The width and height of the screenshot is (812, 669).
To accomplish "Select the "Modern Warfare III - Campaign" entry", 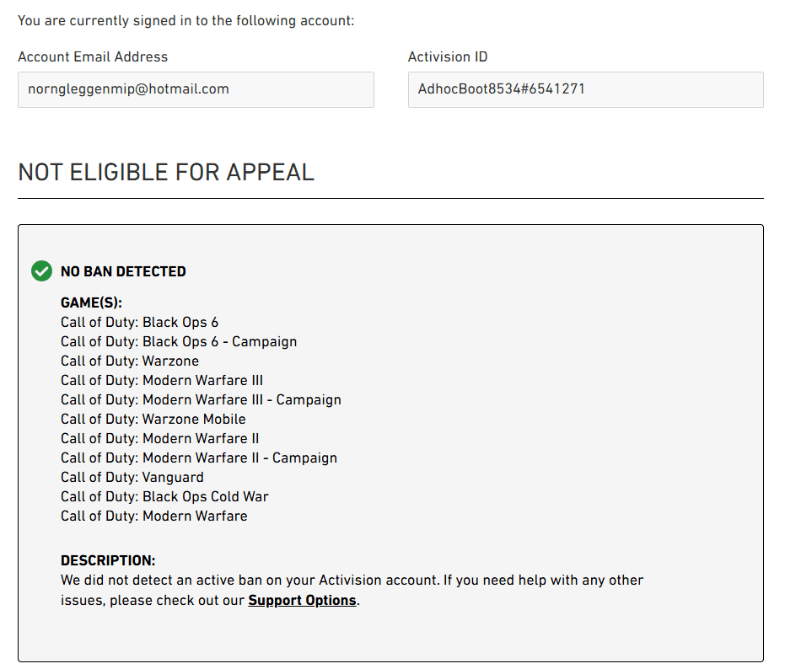I will point(201,399).
